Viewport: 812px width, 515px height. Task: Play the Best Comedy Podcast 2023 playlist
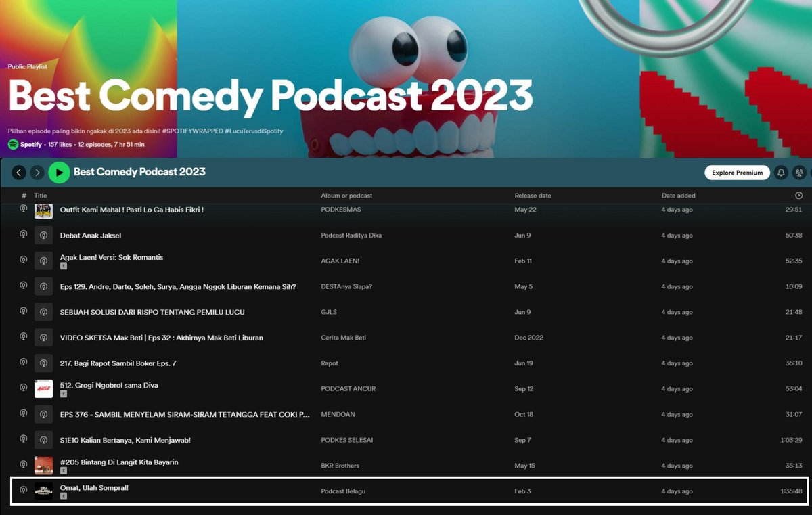(60, 173)
